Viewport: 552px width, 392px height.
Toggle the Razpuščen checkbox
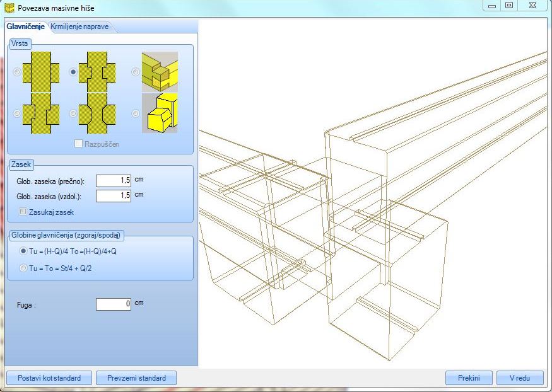coord(79,144)
